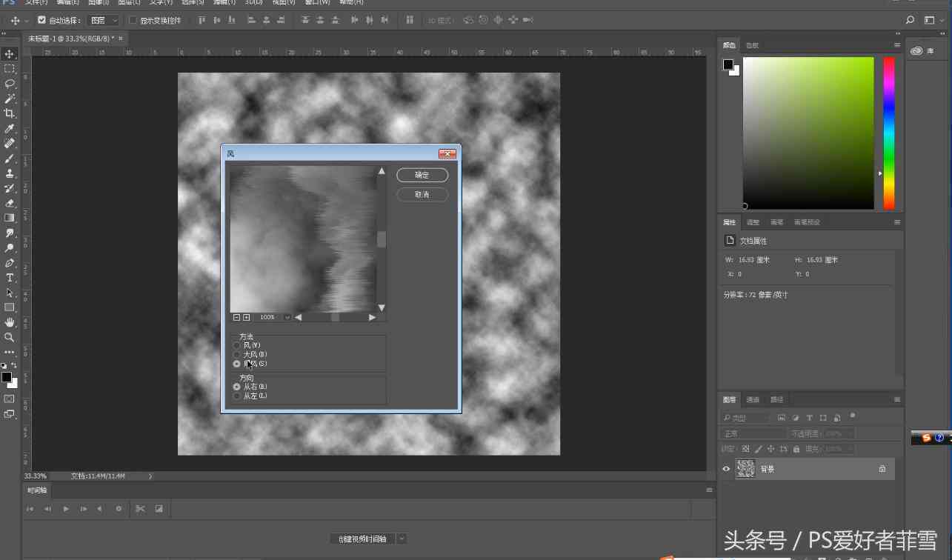Click the timeline Play button
This screenshot has width=952, height=560.
pyautogui.click(x=66, y=509)
